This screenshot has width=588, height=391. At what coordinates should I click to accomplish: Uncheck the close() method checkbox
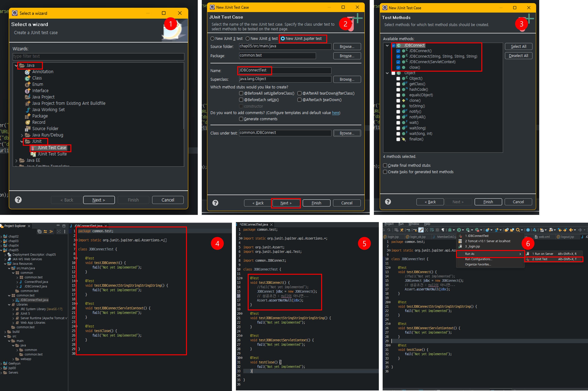pos(398,68)
